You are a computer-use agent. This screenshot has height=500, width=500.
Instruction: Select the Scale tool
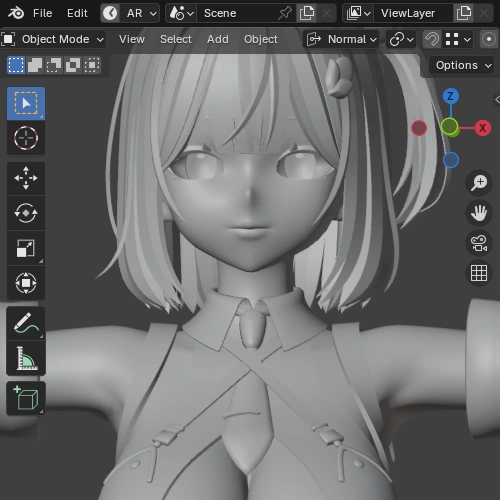click(x=26, y=248)
